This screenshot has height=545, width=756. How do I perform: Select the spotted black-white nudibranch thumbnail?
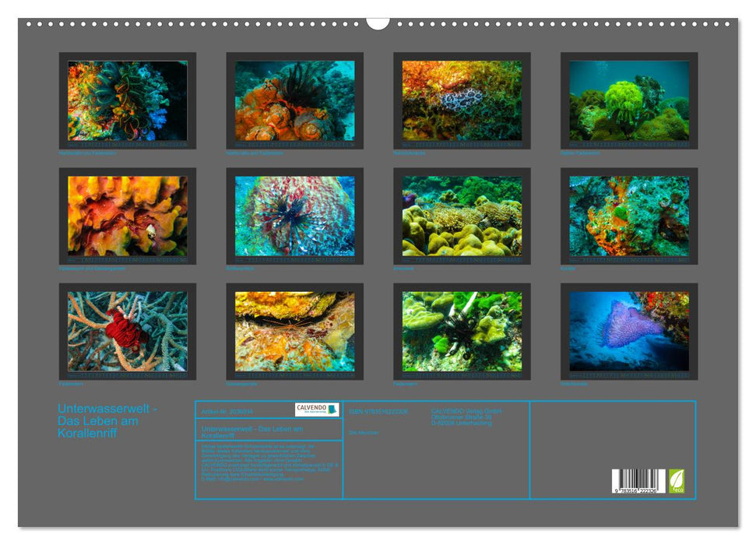[x=462, y=100]
